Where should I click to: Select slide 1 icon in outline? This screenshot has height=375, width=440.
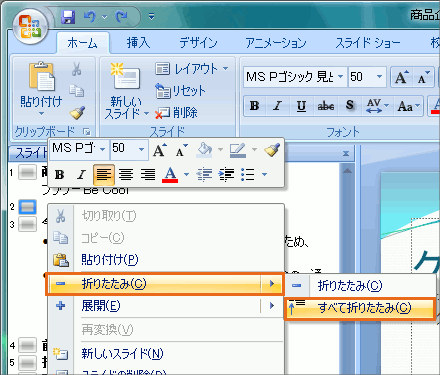click(x=27, y=172)
